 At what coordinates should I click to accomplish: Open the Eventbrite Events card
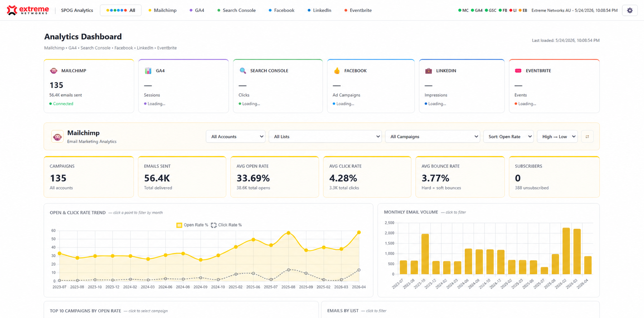[x=554, y=86]
